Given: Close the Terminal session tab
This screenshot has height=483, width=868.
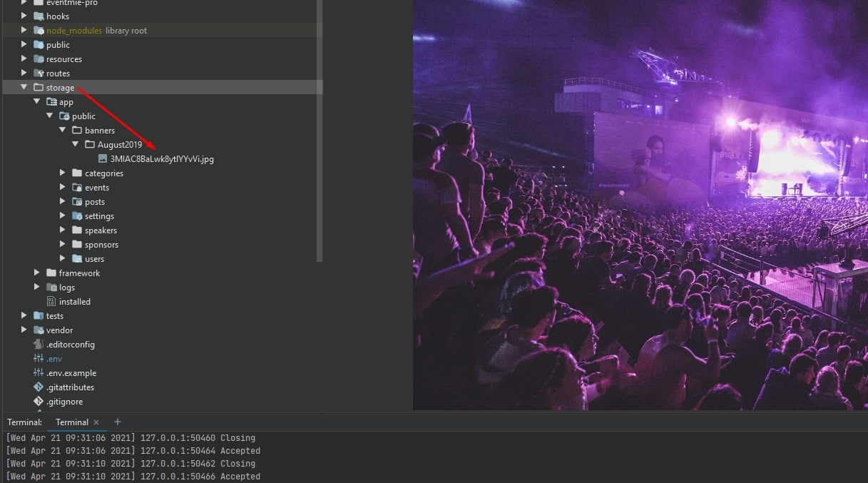Looking at the screenshot, I should coord(96,422).
